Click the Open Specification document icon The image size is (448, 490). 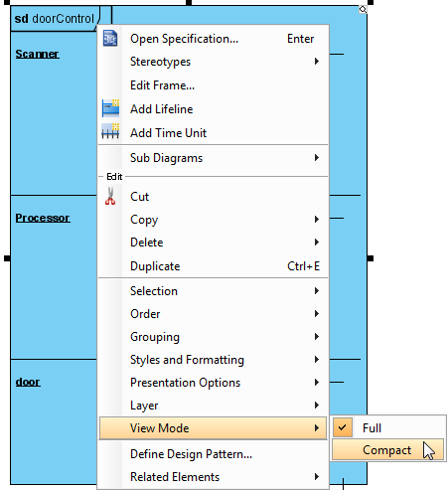tap(110, 38)
